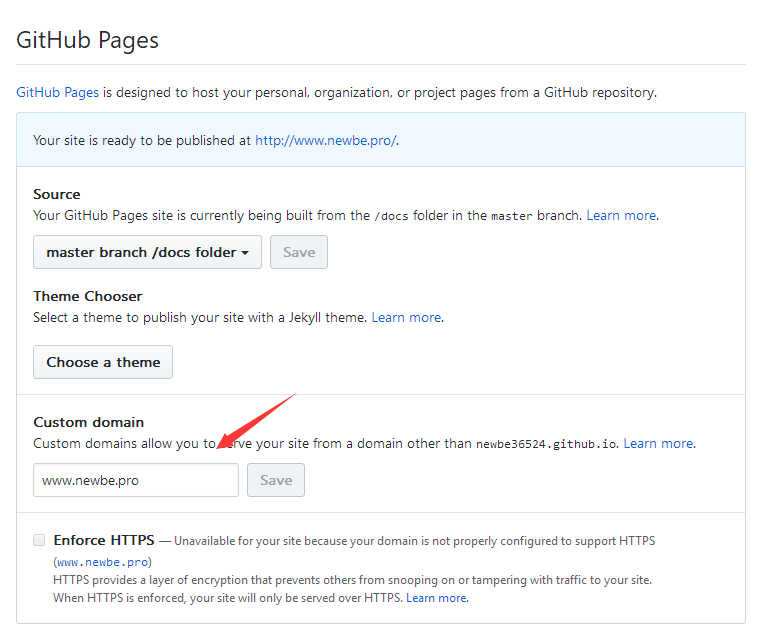Focus the custom domain input field

(136, 480)
